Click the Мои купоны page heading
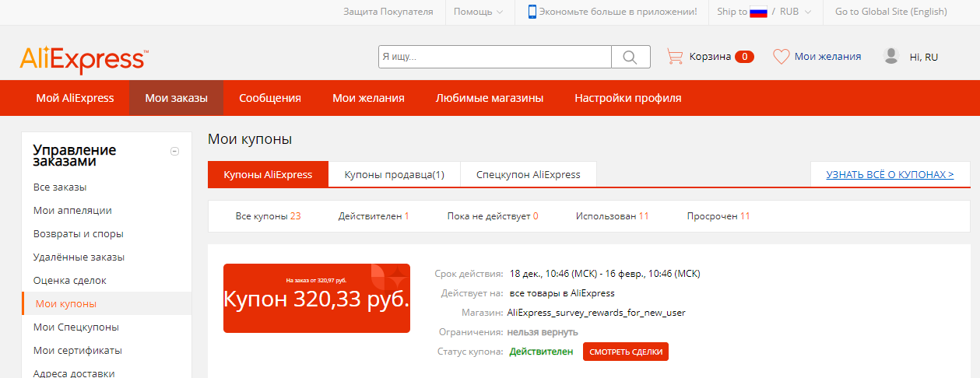Screen dimensions: 980x378 click(x=250, y=139)
